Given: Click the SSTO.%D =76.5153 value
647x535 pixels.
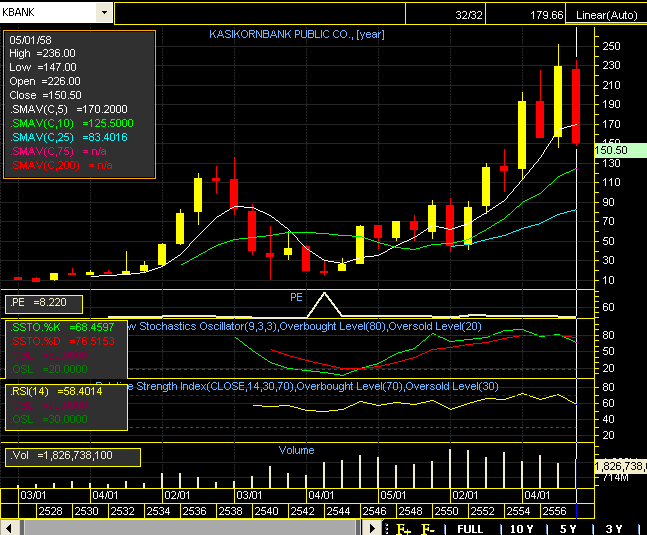Looking at the screenshot, I should [x=62, y=342].
